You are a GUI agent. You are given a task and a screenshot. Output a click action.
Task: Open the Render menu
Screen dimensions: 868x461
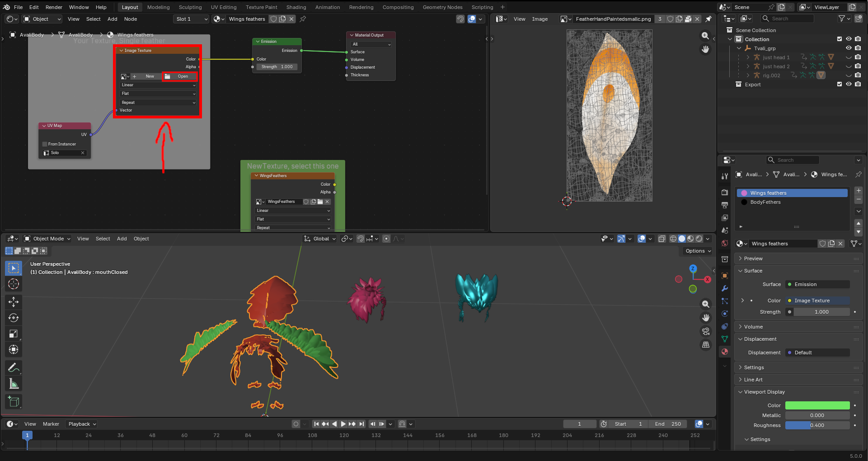54,7
